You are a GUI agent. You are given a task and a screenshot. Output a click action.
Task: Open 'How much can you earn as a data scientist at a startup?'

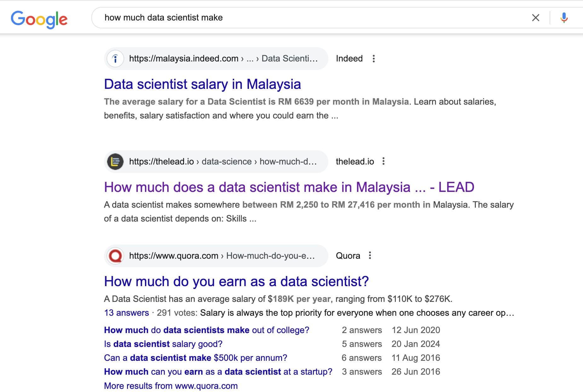pos(218,372)
